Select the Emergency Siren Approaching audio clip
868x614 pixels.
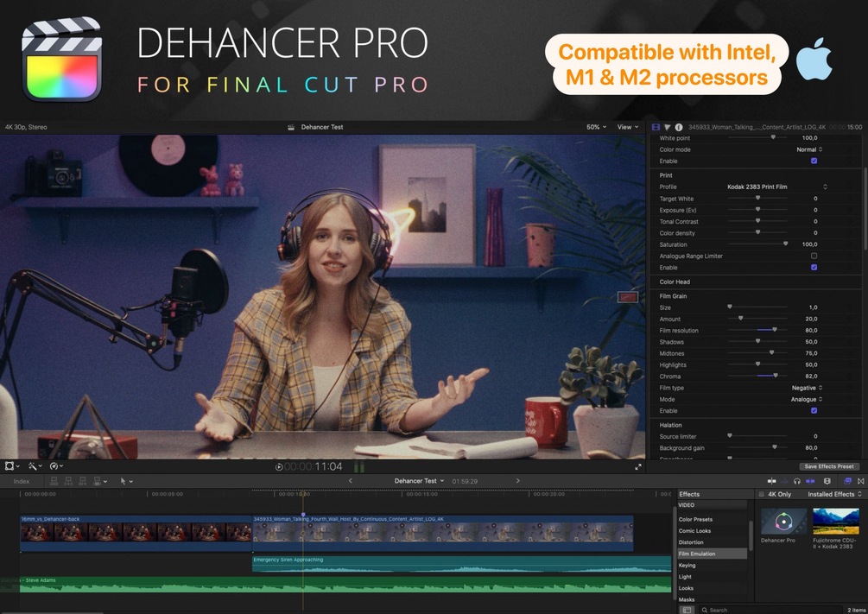[x=461, y=564]
